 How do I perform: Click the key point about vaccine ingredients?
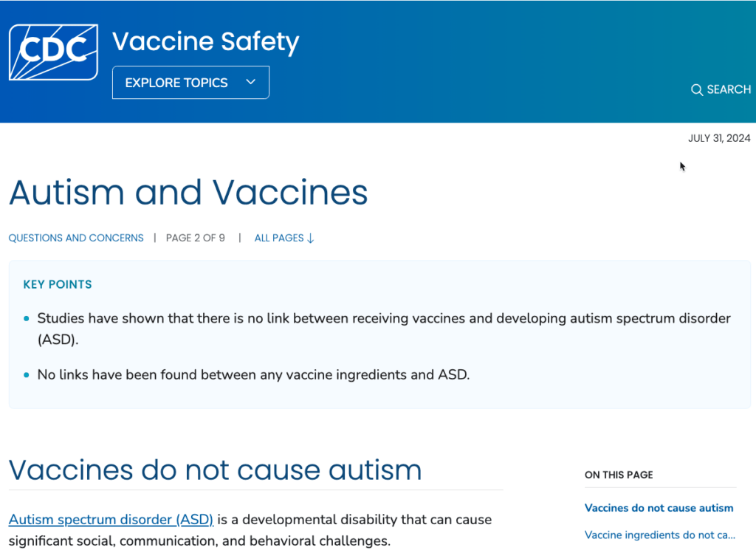tap(253, 374)
